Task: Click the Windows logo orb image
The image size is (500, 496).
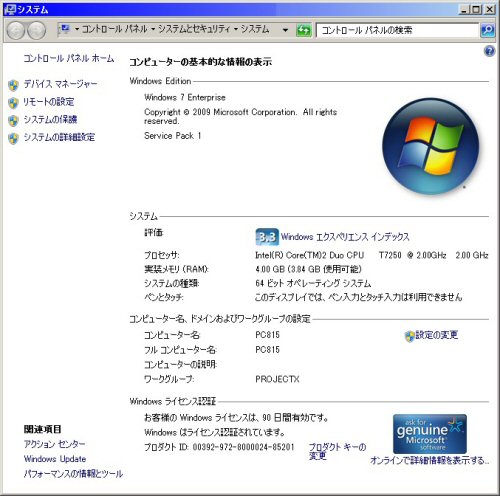Action: coord(430,146)
